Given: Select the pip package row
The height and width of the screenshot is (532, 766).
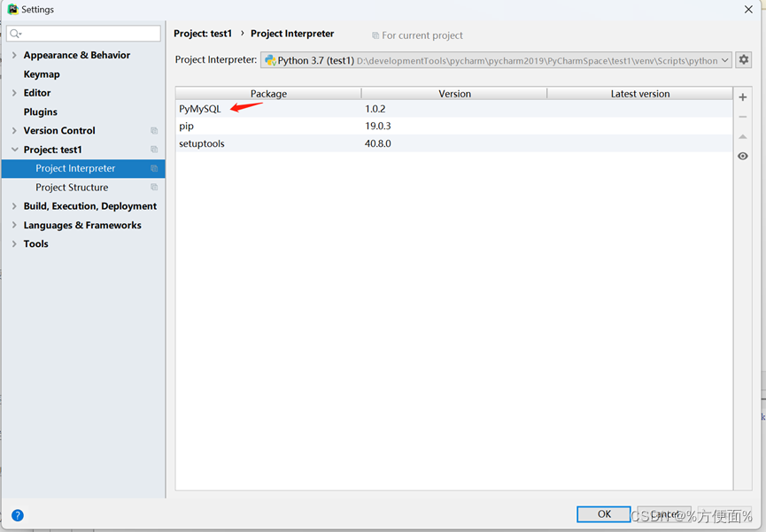Looking at the screenshot, I should [453, 126].
